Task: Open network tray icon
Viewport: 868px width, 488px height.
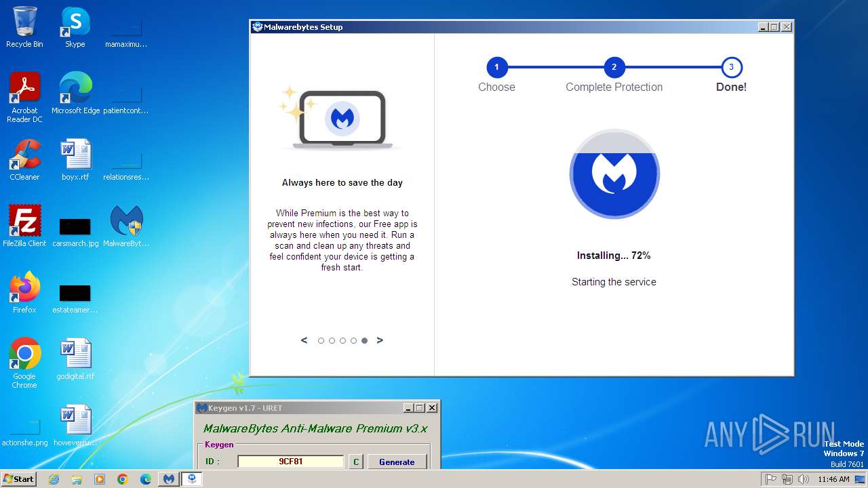Action: 787,479
